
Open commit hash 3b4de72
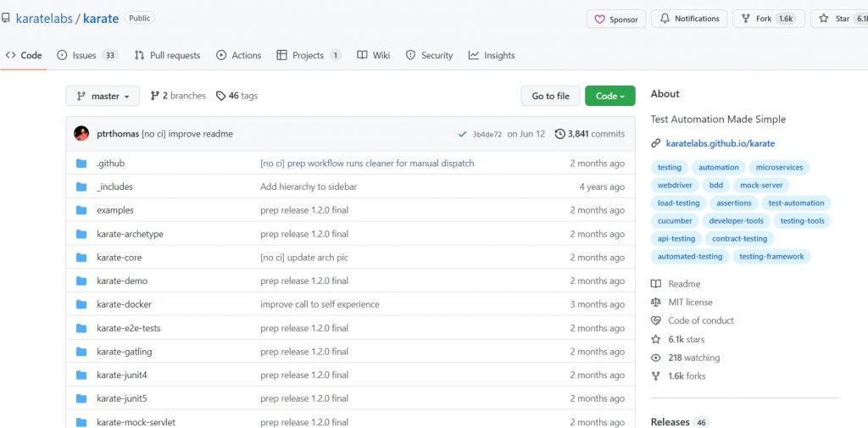pos(487,134)
